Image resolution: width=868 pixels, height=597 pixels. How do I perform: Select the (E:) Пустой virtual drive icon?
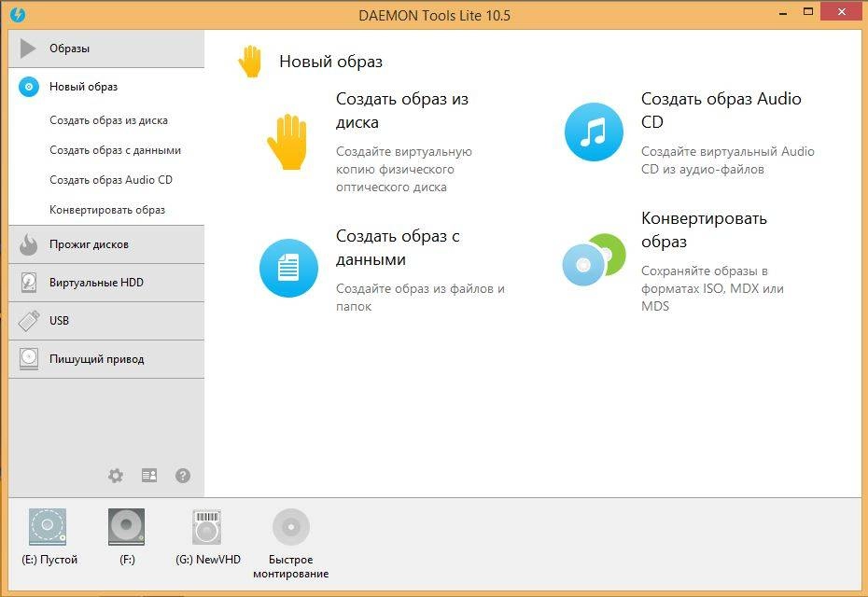click(48, 527)
